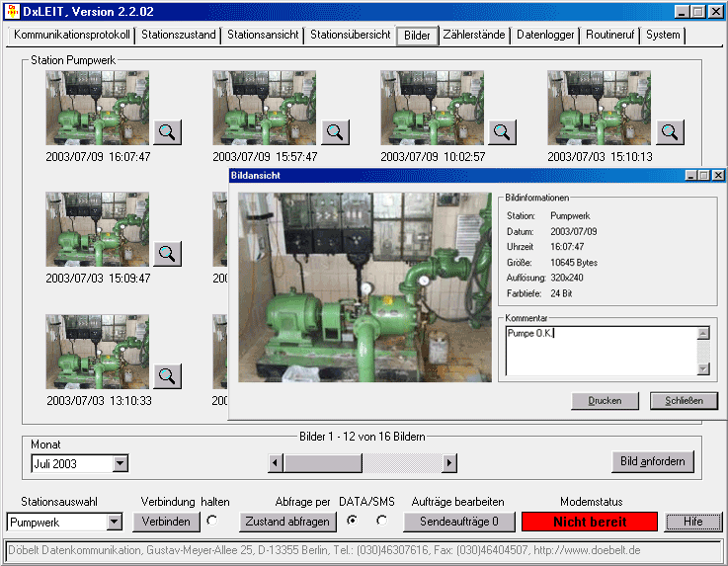Click the Nicht bereit modem status

(590, 522)
